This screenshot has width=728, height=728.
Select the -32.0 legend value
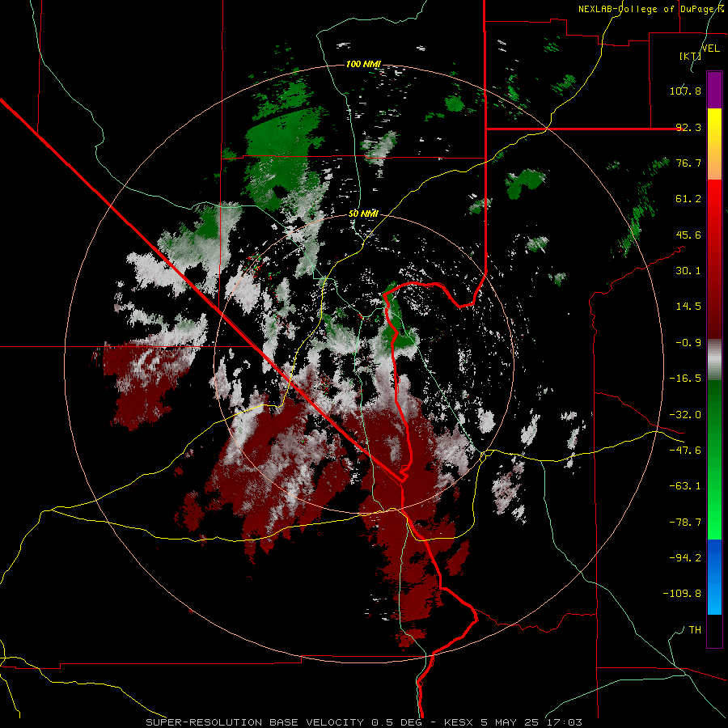pyautogui.click(x=685, y=415)
